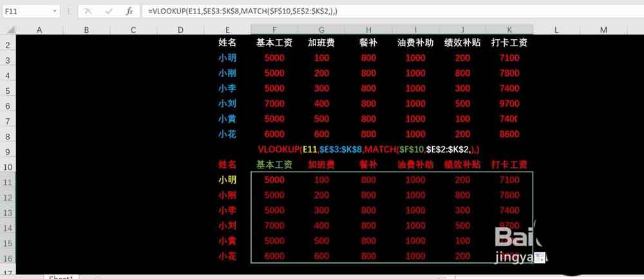Select all cells with corner triangle
This screenshot has height=279, width=644.
pos(10,30)
